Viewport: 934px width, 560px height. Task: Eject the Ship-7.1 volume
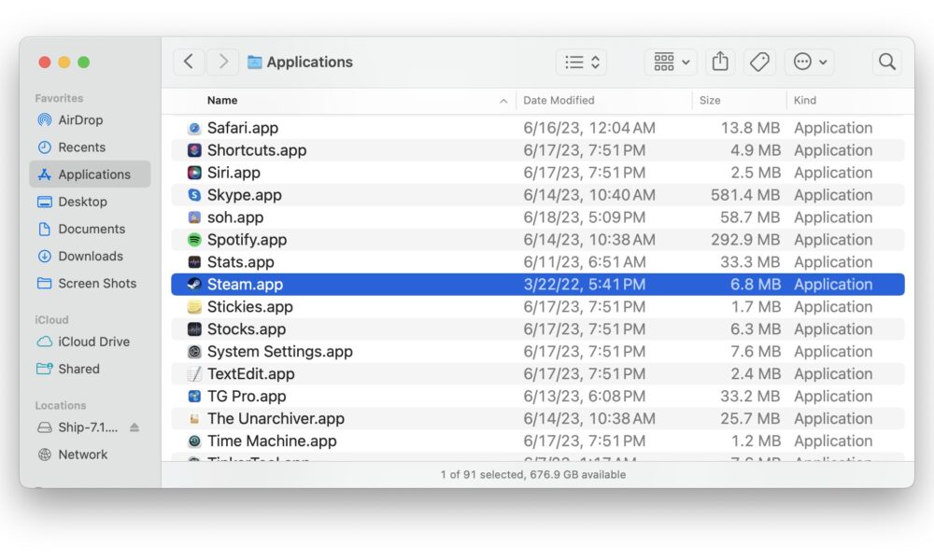click(x=134, y=427)
